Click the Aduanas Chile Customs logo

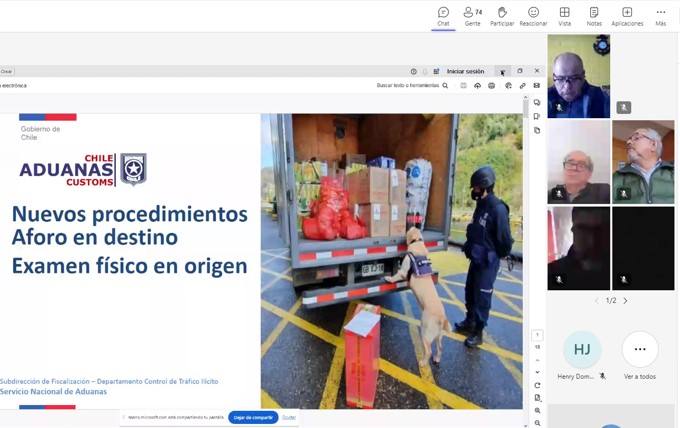83,170
